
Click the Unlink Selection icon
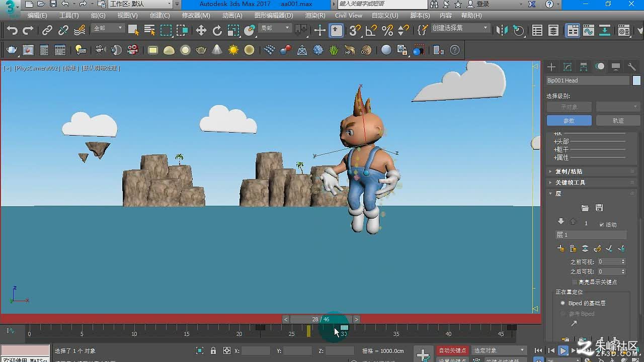click(x=63, y=31)
